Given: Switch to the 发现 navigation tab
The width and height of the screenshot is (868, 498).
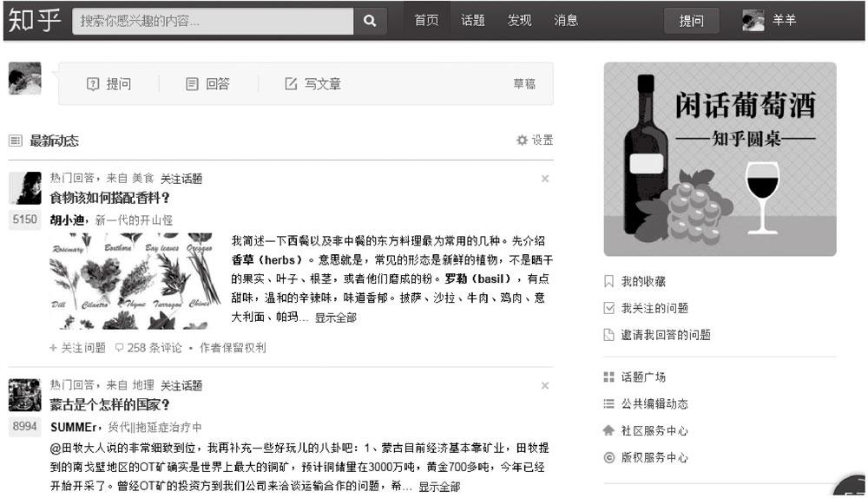Looking at the screenshot, I should (519, 21).
